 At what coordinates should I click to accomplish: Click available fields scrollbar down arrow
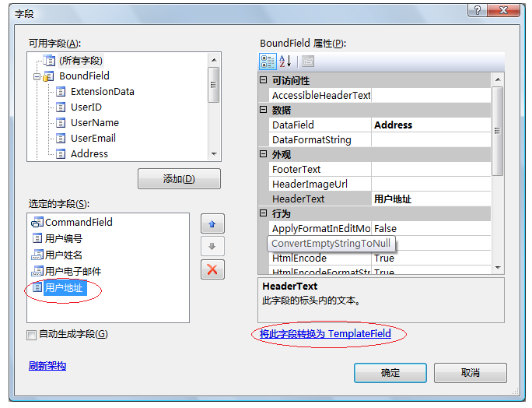tap(214, 154)
